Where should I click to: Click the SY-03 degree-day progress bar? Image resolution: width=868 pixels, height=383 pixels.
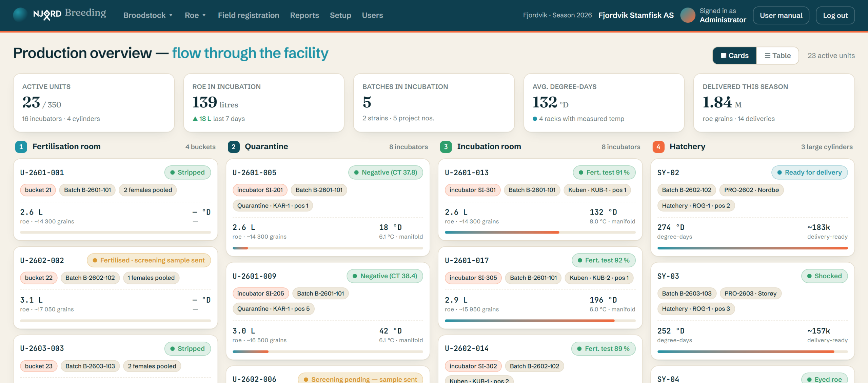coord(752,352)
